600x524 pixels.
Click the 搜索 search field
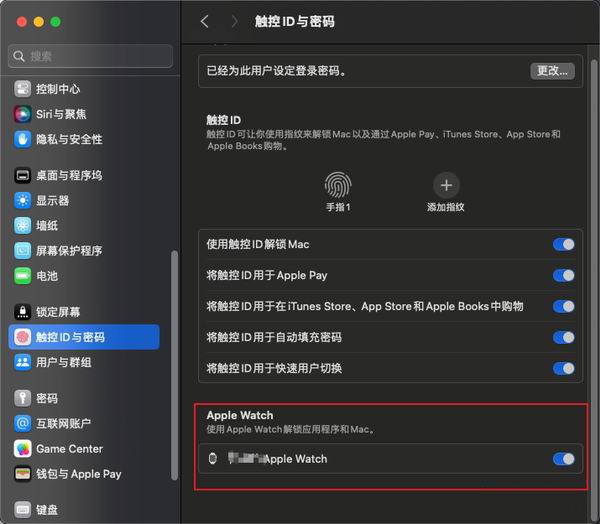(x=90, y=56)
